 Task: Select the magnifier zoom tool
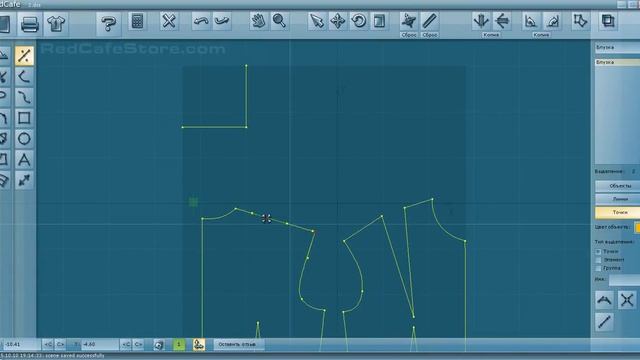pos(279,21)
